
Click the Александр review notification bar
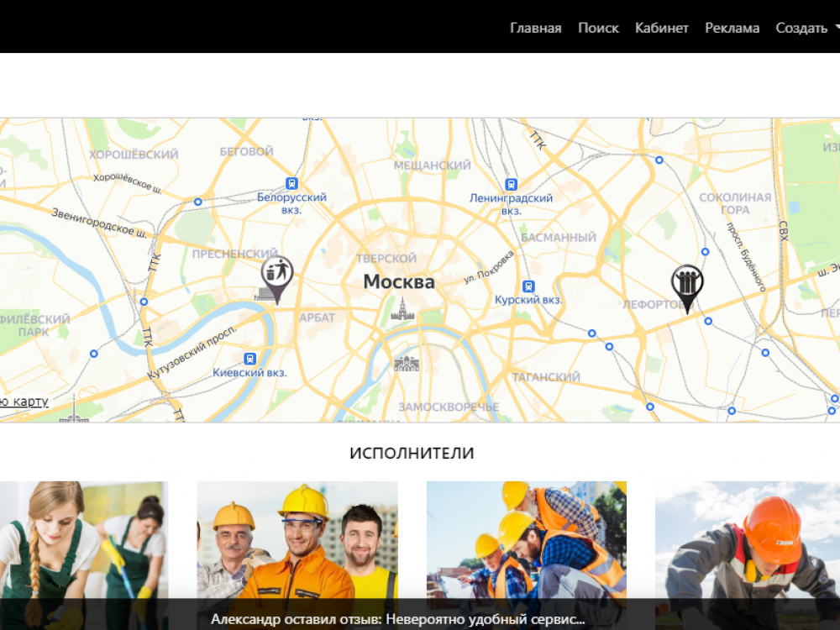pos(397,620)
